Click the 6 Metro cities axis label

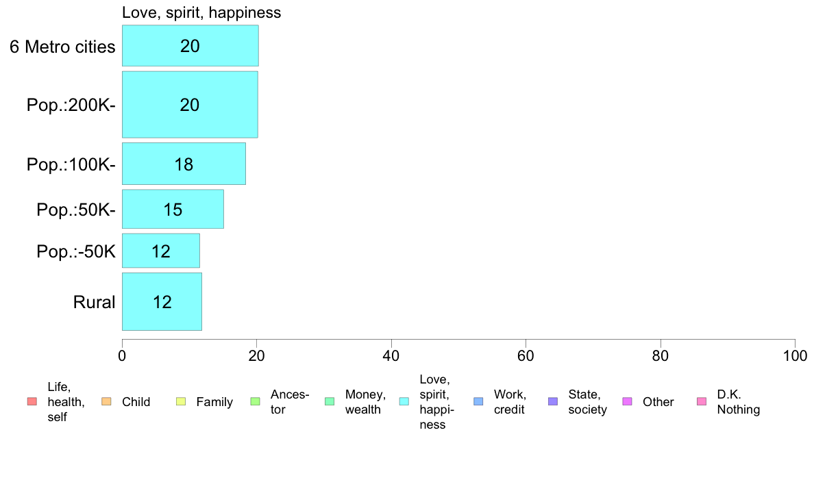tap(62, 47)
